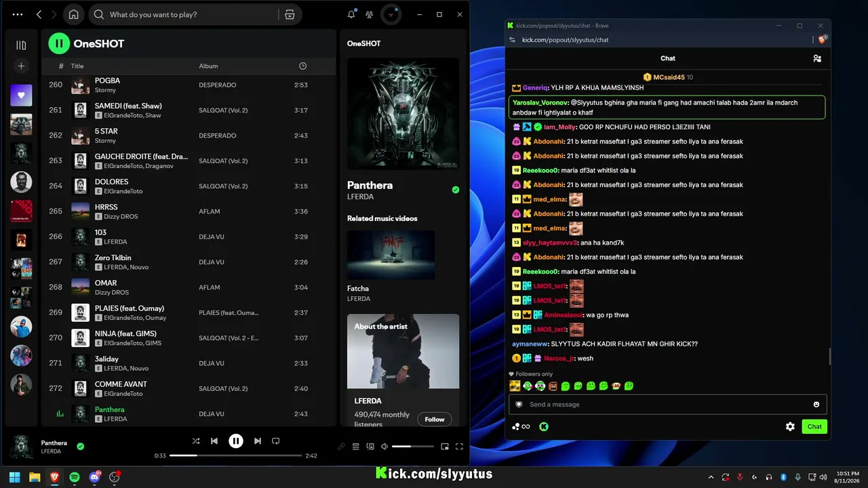Open Liked Songs in Spotify sidebar

click(21, 96)
